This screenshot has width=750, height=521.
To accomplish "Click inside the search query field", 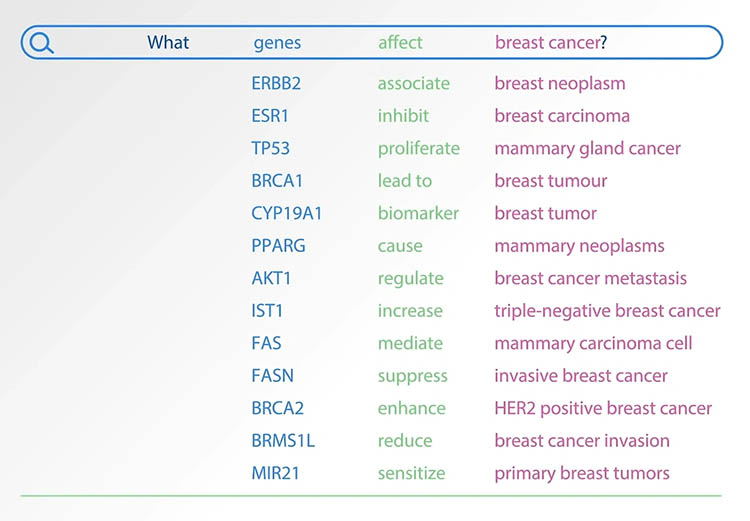I will click(x=372, y=43).
